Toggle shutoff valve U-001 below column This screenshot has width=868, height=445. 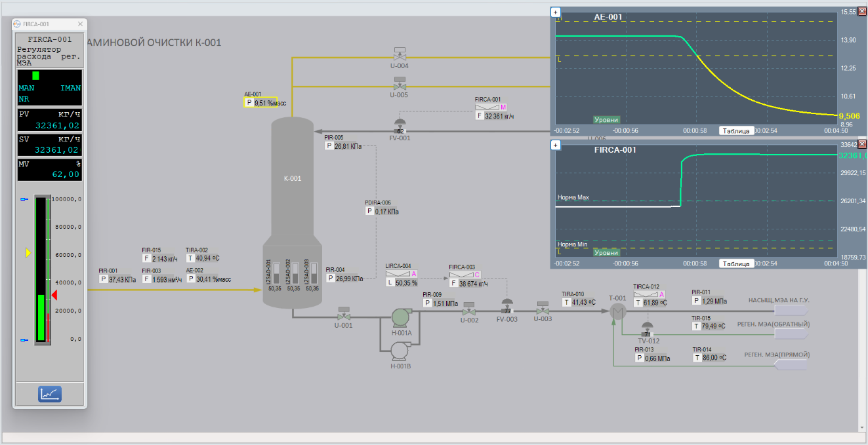point(343,313)
